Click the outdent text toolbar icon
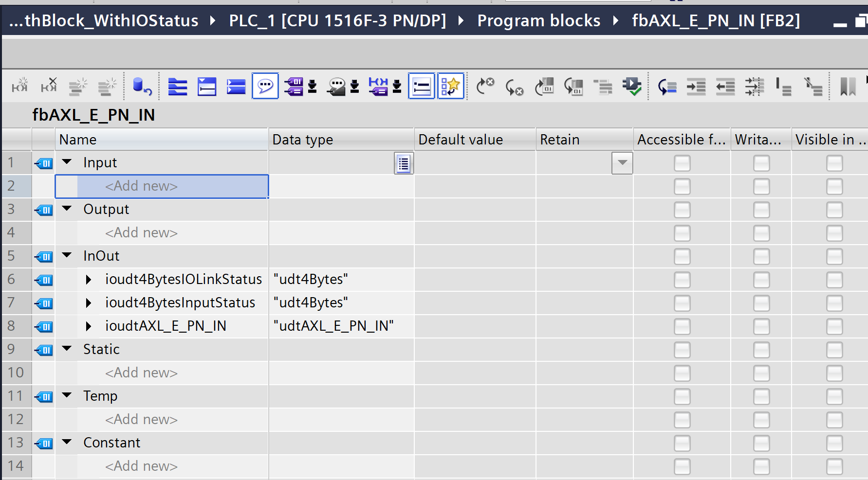 click(x=725, y=87)
